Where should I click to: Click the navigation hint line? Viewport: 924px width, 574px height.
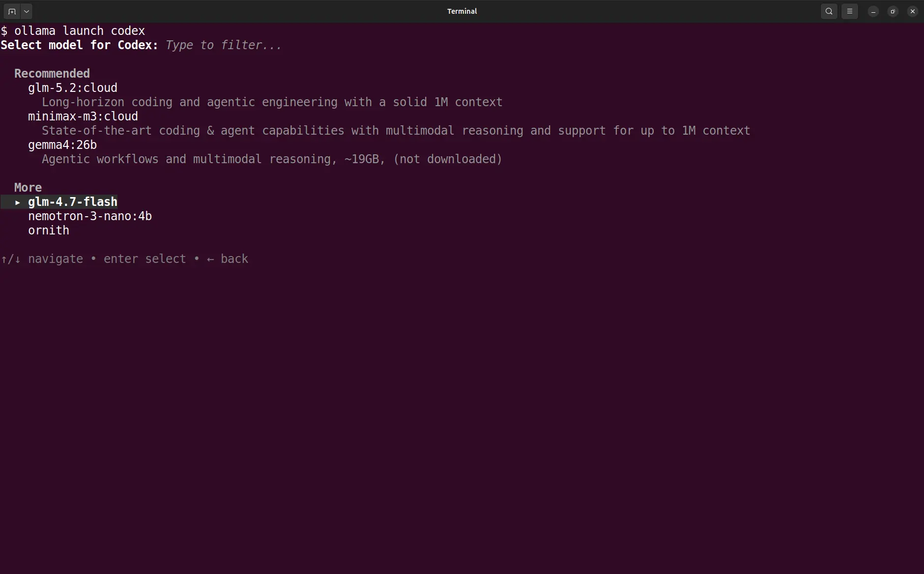[124, 259]
